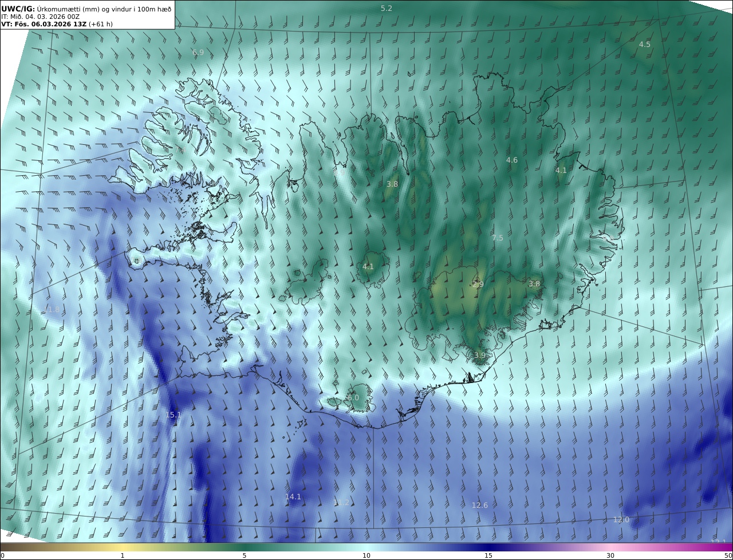
Task: Click the 1 tick on the colour scale
Action: (x=122, y=555)
